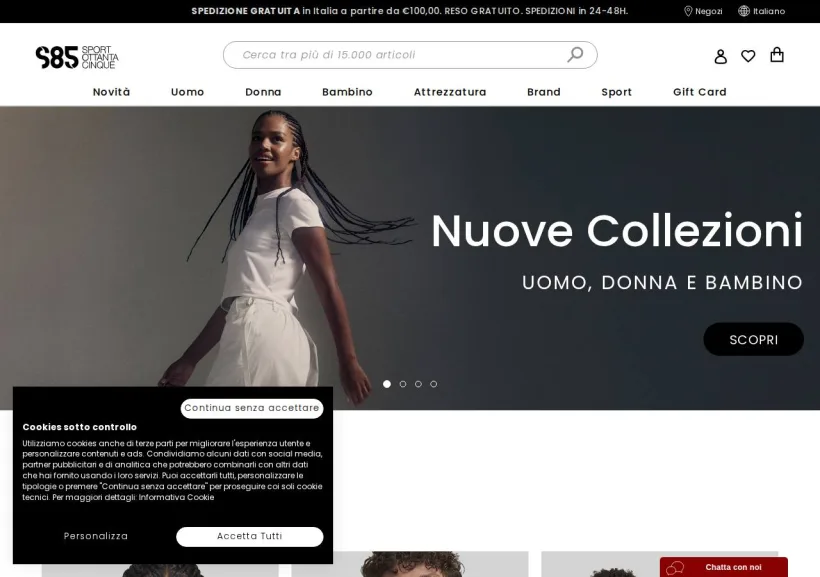Click the SCOPRI banner button
Viewport: 820px width, 577px height.
click(754, 340)
